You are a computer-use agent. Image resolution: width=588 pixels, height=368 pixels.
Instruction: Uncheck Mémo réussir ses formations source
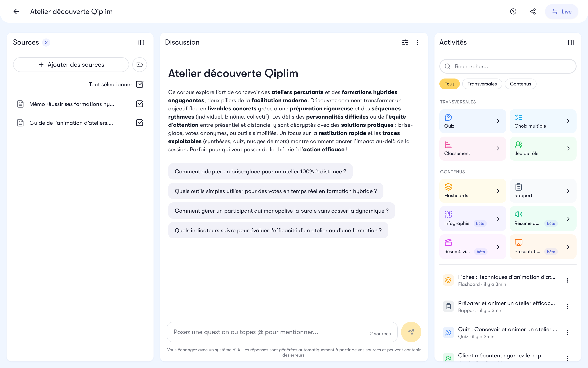(140, 104)
